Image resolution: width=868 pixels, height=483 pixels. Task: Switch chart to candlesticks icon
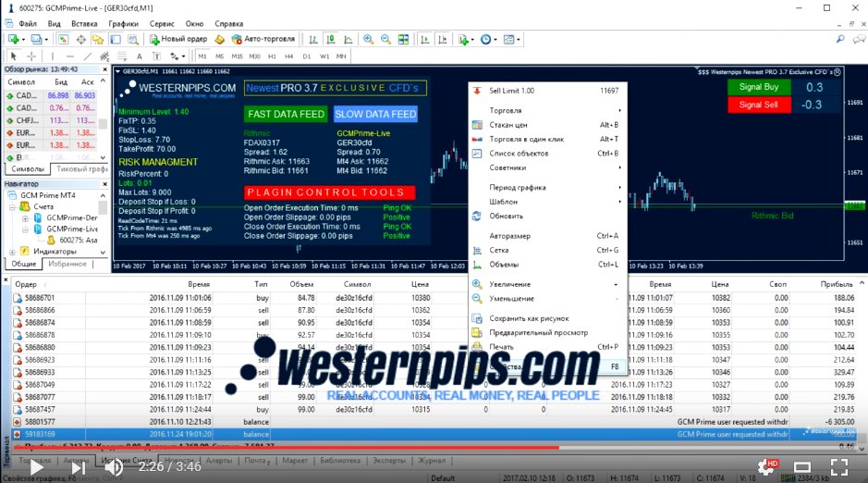[331, 40]
